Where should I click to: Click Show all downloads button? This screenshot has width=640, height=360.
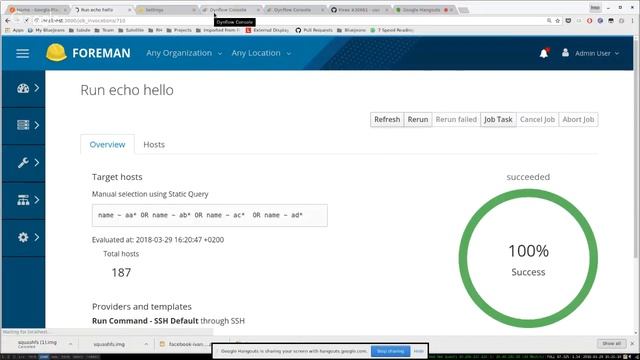click(611, 344)
